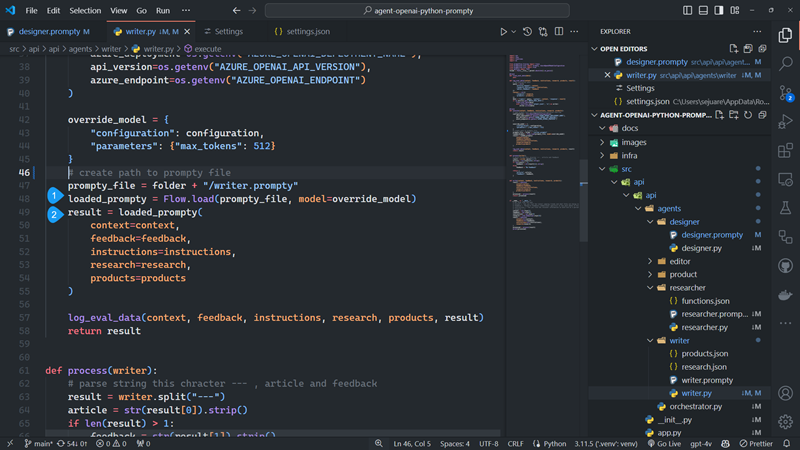Run the Python file with the play button
The width and height of the screenshot is (800, 450).
[x=503, y=32]
